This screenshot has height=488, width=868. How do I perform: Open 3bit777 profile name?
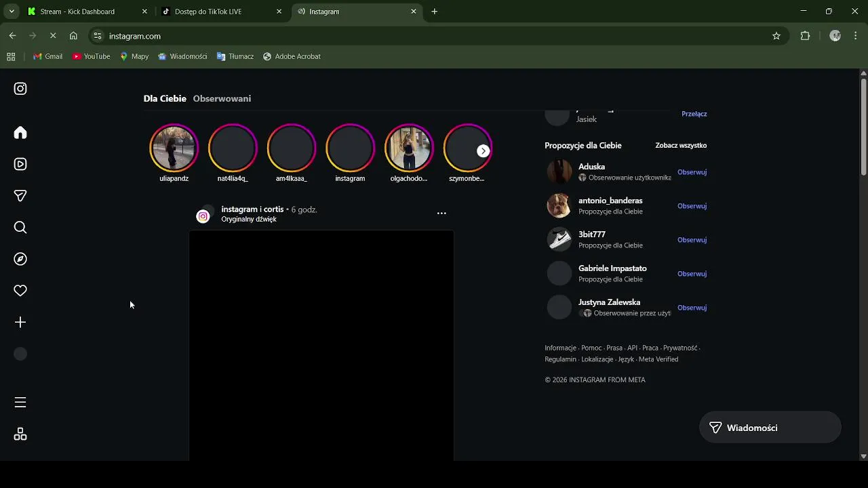tap(592, 235)
